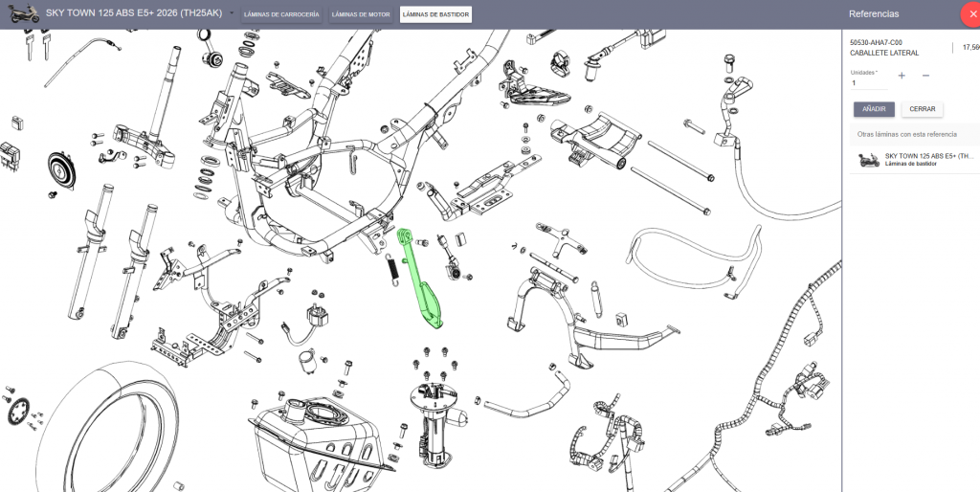Click the highlighted green side stand part
Screen dimensions: 980x492
[x=419, y=282]
